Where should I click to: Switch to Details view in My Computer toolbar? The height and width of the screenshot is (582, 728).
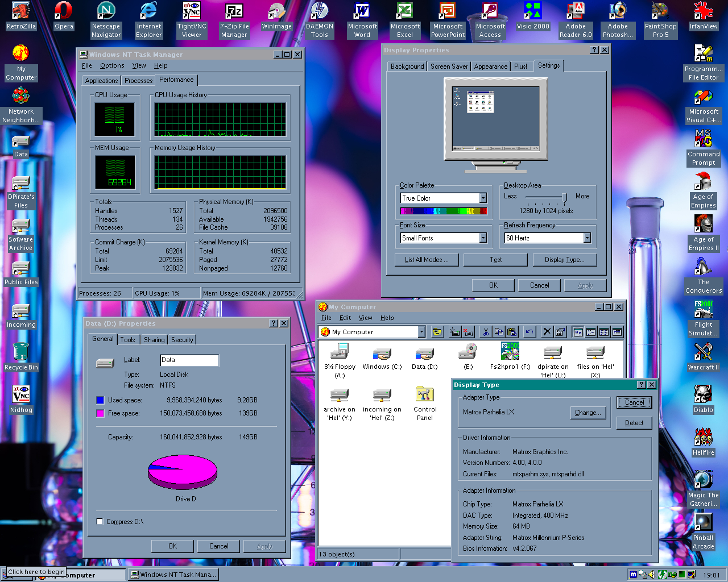tap(617, 332)
